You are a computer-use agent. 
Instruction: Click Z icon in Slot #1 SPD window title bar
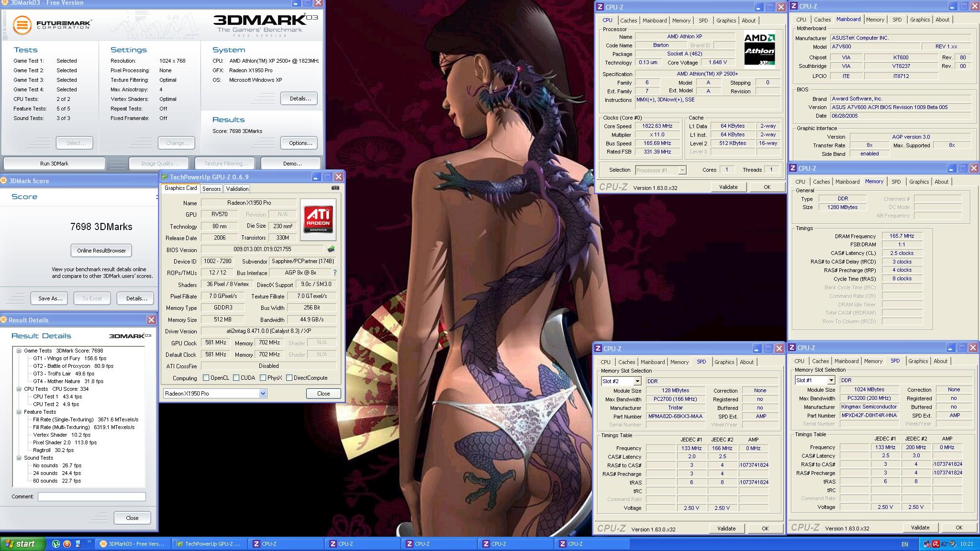[793, 348]
